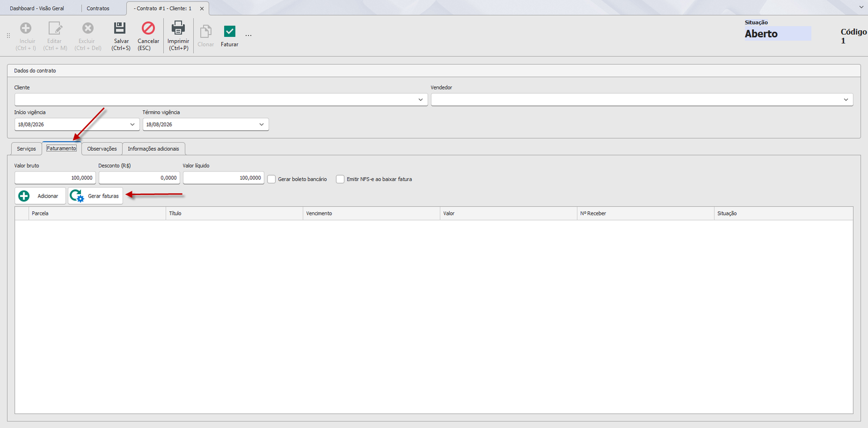Image resolution: width=868 pixels, height=428 pixels.
Task: Open the Cliente dropdown list
Action: click(420, 100)
